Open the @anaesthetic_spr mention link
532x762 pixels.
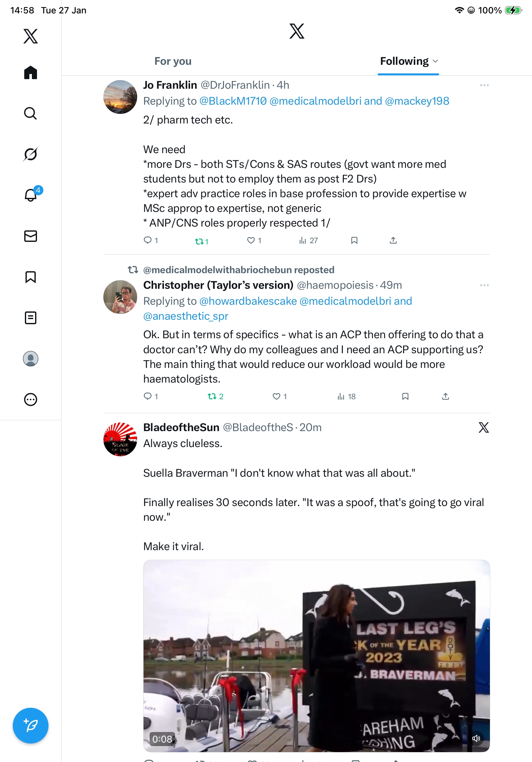186,316
